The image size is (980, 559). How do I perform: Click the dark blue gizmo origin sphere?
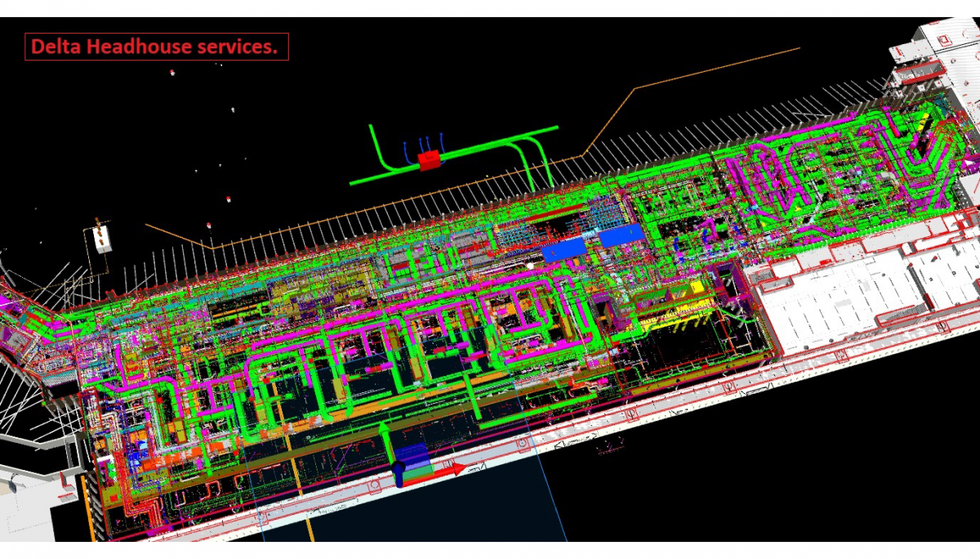tap(399, 468)
